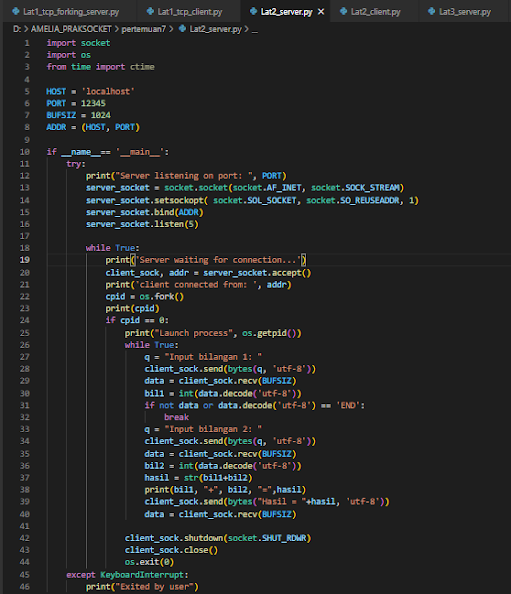Click the os.fork() call on line 22

pos(162,296)
